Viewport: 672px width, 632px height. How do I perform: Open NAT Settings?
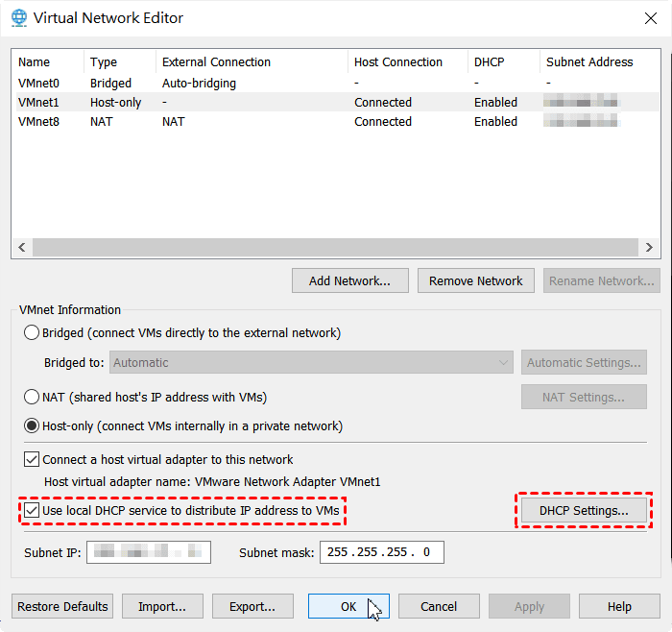pyautogui.click(x=584, y=397)
